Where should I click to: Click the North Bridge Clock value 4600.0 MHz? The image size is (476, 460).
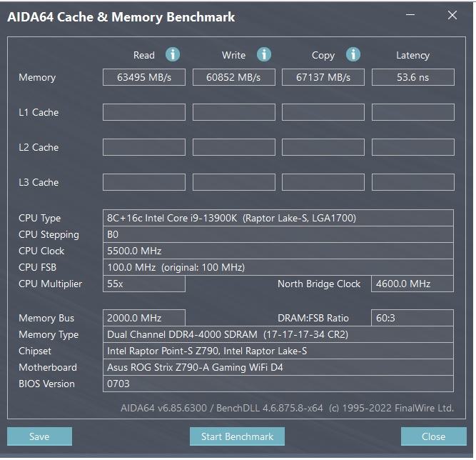[x=412, y=284]
